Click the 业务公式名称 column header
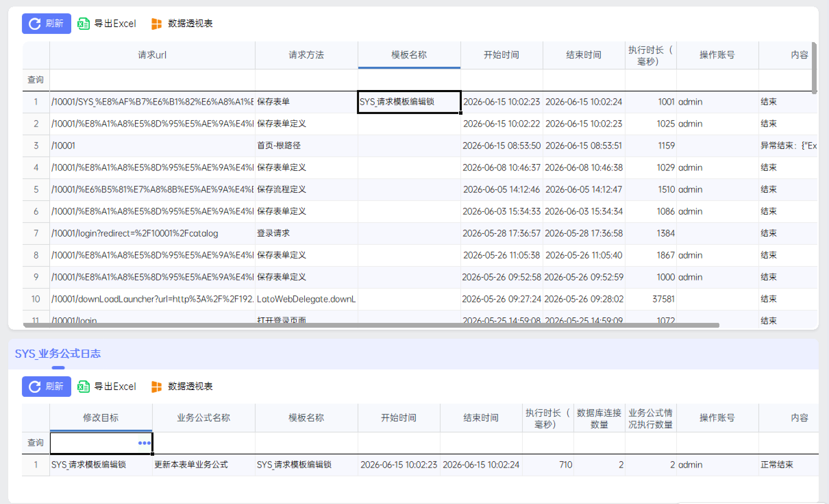The width and height of the screenshot is (829, 504). coord(204,418)
